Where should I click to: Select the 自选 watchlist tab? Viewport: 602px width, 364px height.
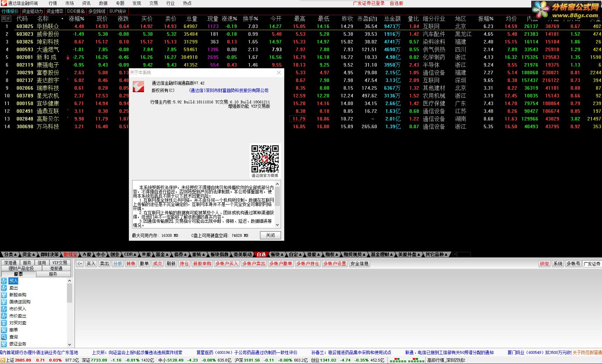(x=261, y=254)
